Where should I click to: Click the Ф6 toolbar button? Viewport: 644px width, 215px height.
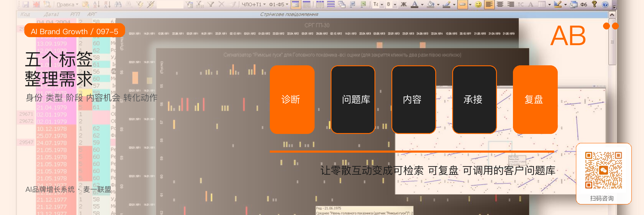(x=584, y=4)
